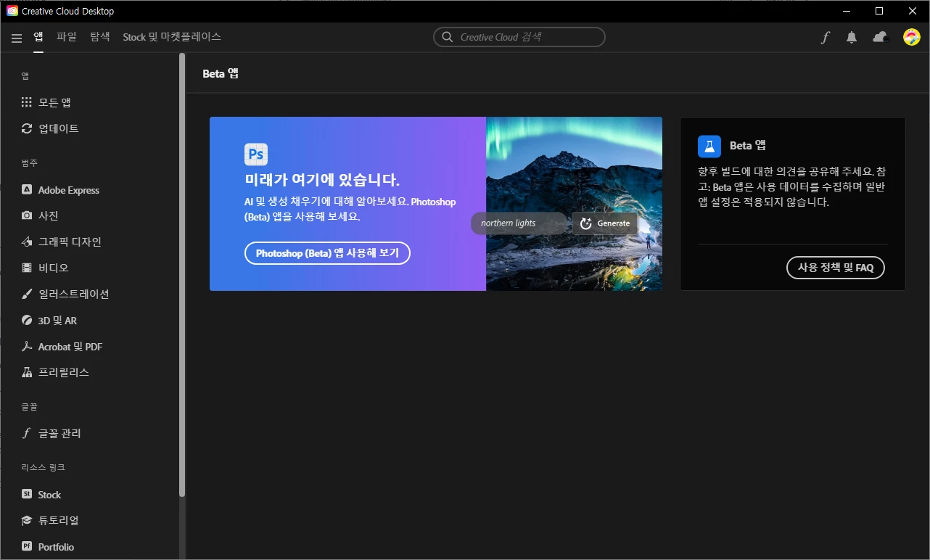Click the magnifier icon in search box
Viewport: 930px width, 560px height.
click(x=447, y=37)
